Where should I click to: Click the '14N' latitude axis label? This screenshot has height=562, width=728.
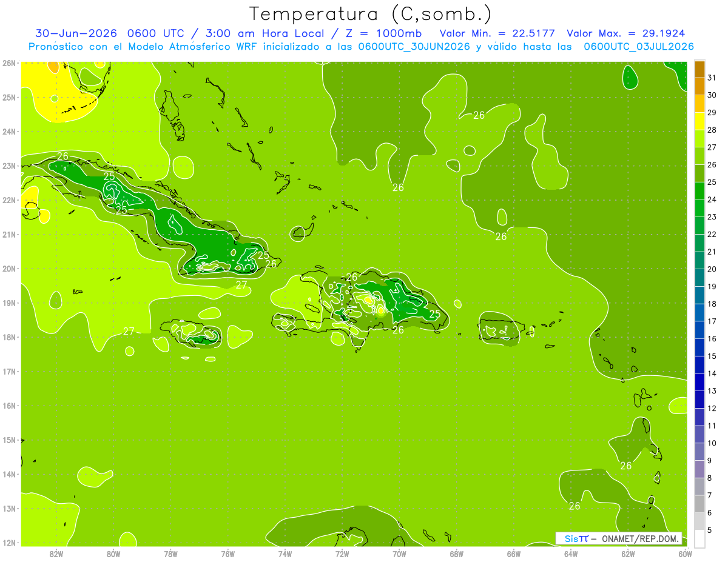point(8,474)
